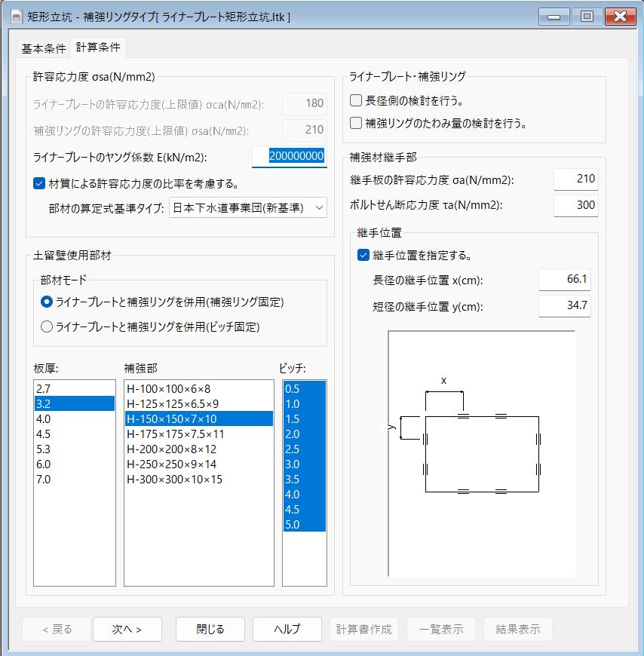This screenshot has height=656, width=644.
Task: Click the 次へ > button
Action: pyautogui.click(x=127, y=629)
